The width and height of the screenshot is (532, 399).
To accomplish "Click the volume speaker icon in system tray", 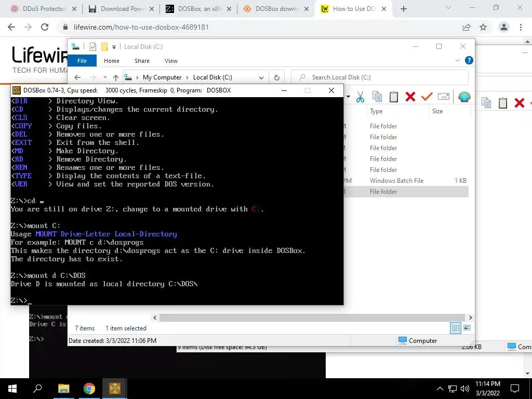I will (x=464, y=389).
